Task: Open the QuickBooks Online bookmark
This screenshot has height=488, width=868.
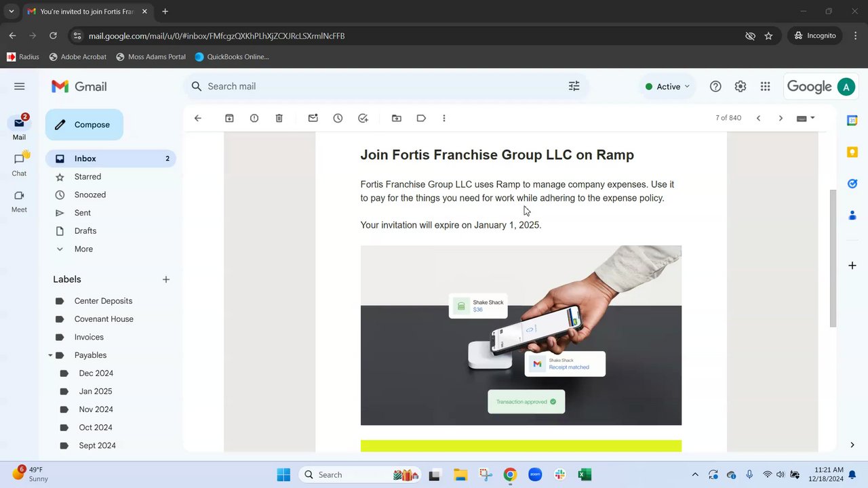Action: (x=232, y=57)
